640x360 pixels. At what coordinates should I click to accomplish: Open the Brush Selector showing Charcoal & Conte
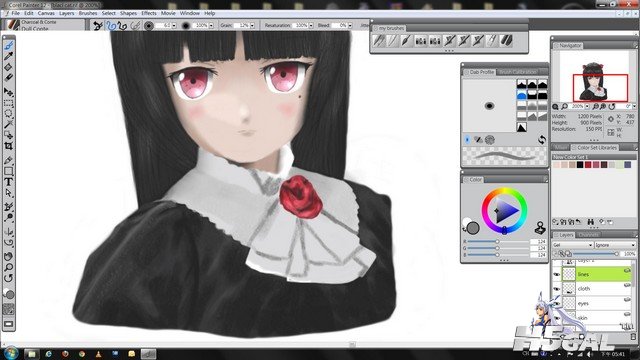(44, 25)
